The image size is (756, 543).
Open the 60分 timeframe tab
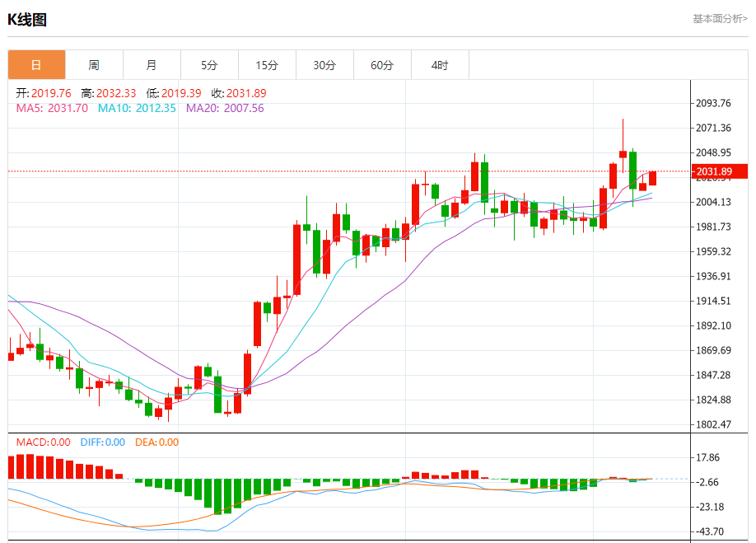pos(382,64)
